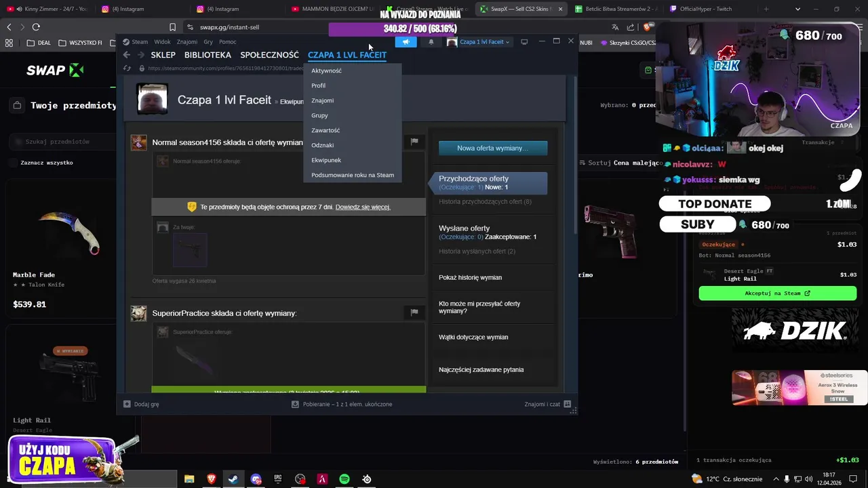
Task: Go forward in Steam client navigation
Action: click(x=141, y=55)
